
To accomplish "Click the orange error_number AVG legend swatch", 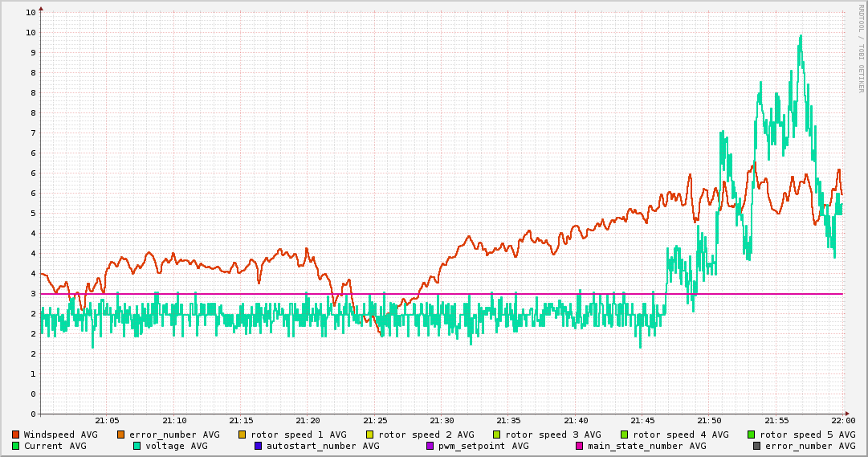I will 121,435.
